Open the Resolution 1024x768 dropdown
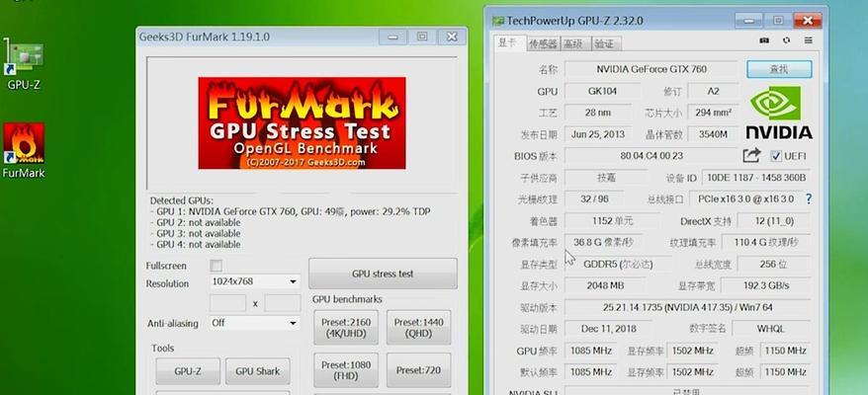 [x=255, y=281]
